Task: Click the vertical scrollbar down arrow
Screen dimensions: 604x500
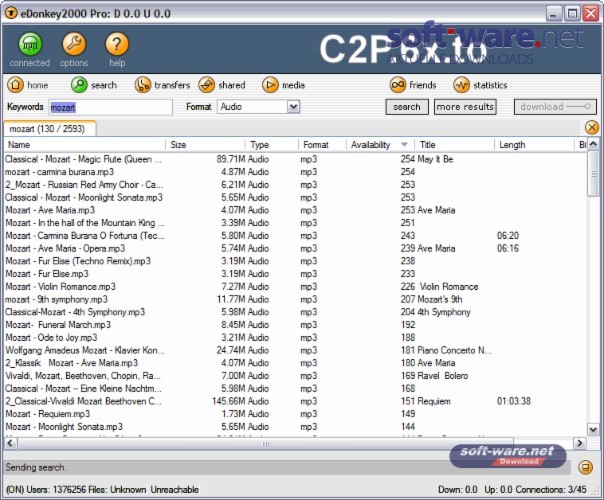Action: pos(594,429)
